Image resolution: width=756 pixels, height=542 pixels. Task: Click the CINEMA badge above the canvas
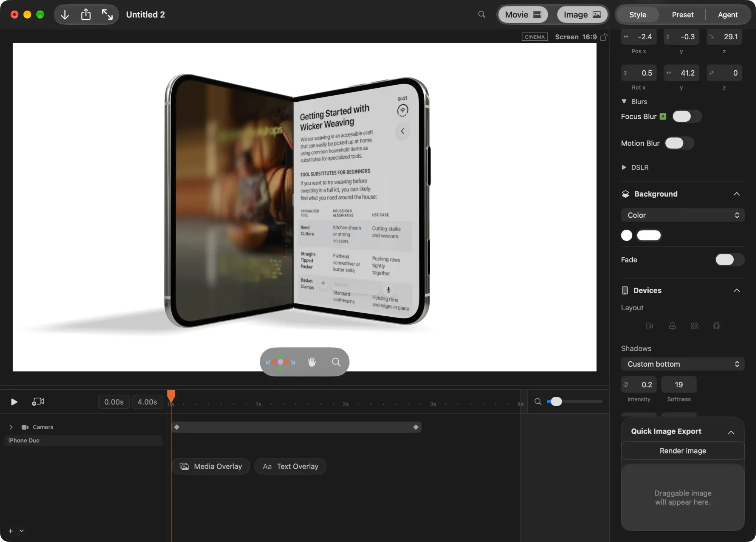pos(535,37)
